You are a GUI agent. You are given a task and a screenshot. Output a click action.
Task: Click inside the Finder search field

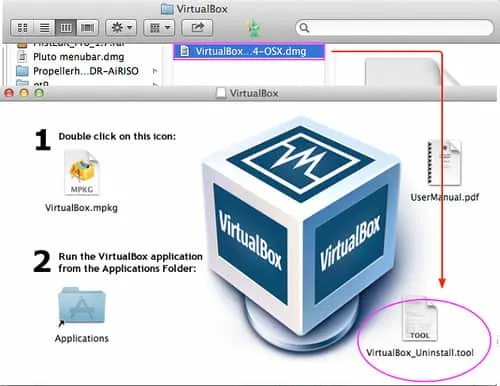coord(394,28)
